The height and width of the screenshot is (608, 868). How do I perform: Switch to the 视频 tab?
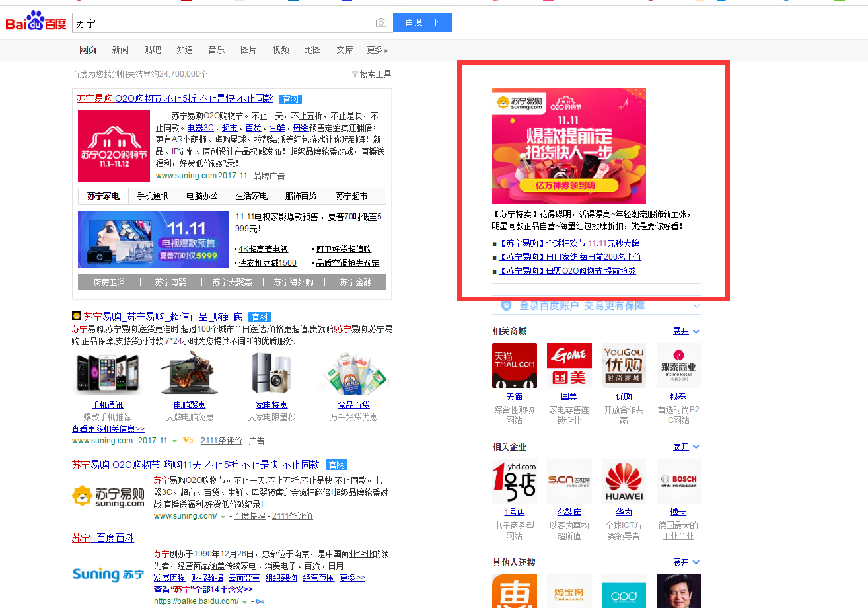coord(281,50)
